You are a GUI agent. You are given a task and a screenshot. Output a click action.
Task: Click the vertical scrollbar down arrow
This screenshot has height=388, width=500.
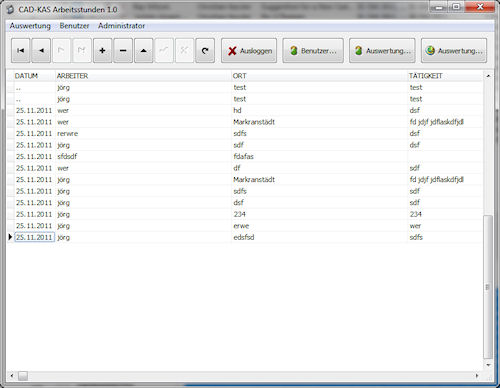pos(488,365)
